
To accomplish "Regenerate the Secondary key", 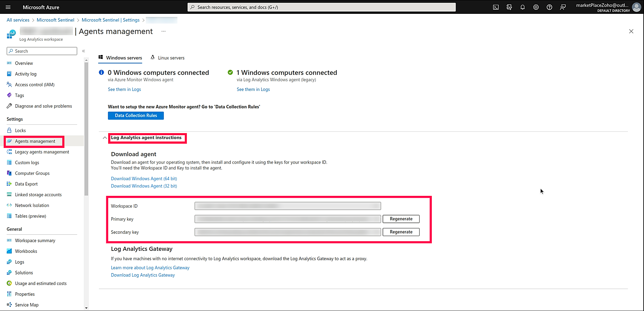I will click(401, 232).
